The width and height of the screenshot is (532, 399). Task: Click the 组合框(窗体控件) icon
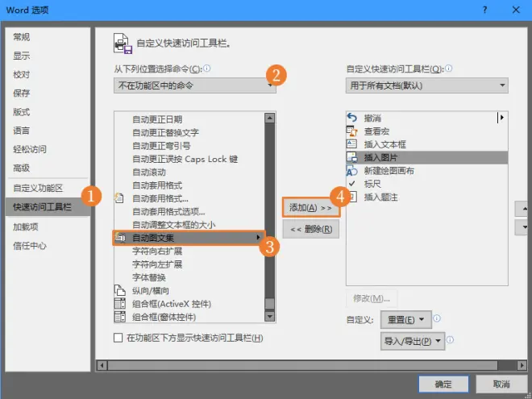point(120,317)
